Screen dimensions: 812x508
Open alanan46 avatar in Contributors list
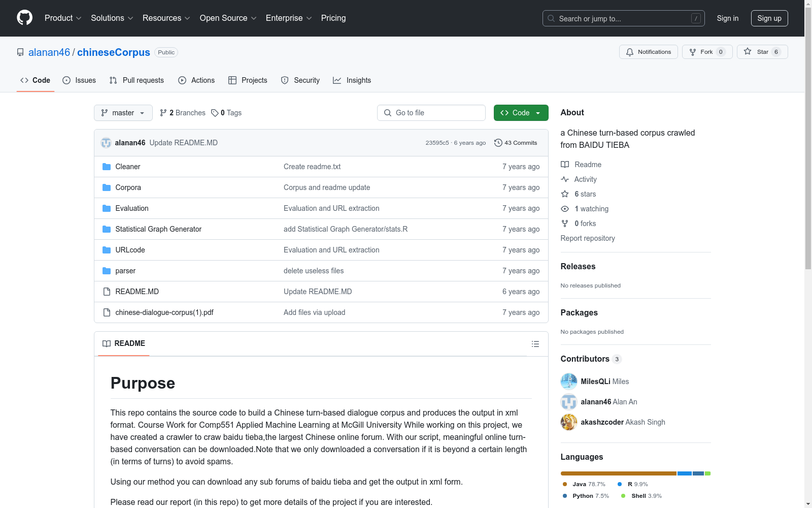coord(569,402)
